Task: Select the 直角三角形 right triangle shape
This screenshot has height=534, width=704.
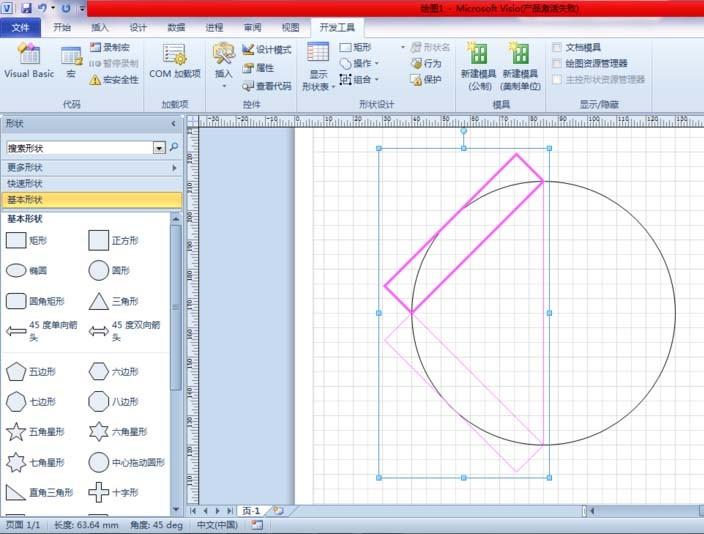Action: click(x=40, y=492)
